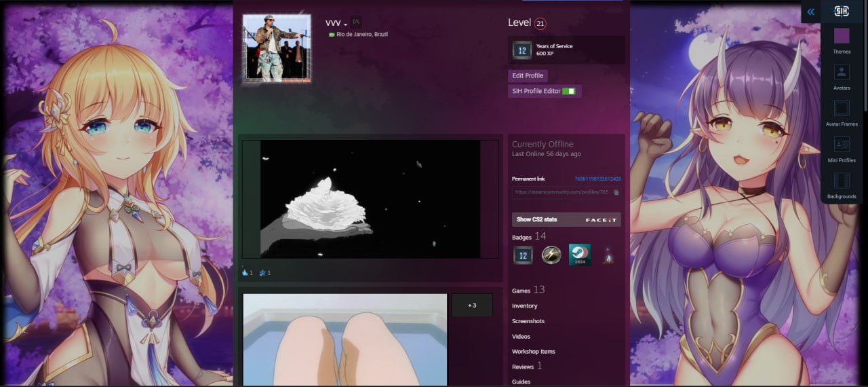
Task: Click Show CS2 stats FACEIT button
Action: 566,219
